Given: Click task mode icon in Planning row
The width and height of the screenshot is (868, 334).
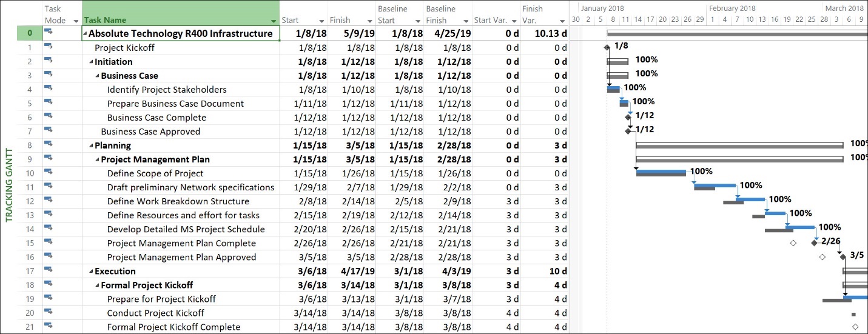Looking at the screenshot, I should point(49,145).
